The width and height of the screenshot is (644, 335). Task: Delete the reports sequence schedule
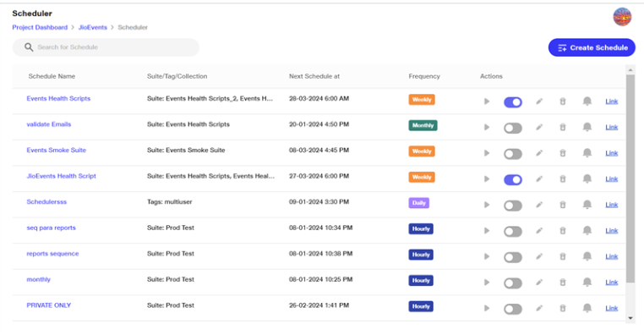coord(563,257)
